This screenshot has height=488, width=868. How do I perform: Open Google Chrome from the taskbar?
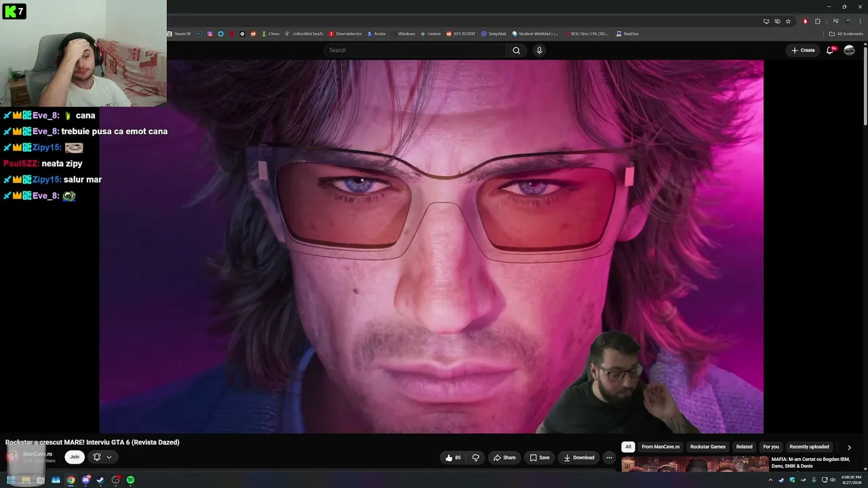point(71,480)
